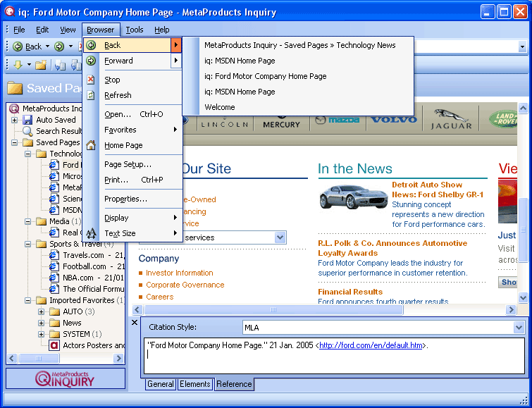The height and width of the screenshot is (408, 532).
Task: Click the new folder toolbar icon
Action: (41, 65)
